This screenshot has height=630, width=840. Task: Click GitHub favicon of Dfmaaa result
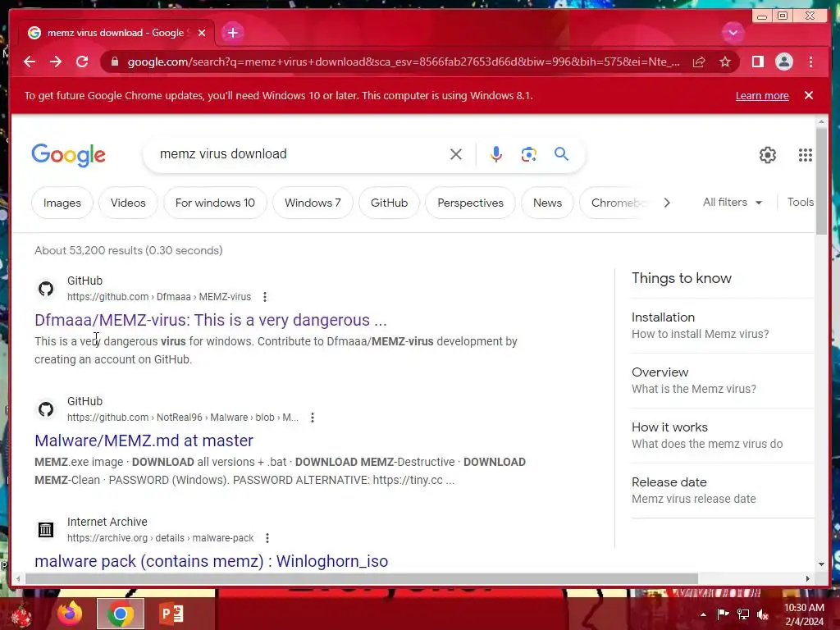(x=46, y=289)
